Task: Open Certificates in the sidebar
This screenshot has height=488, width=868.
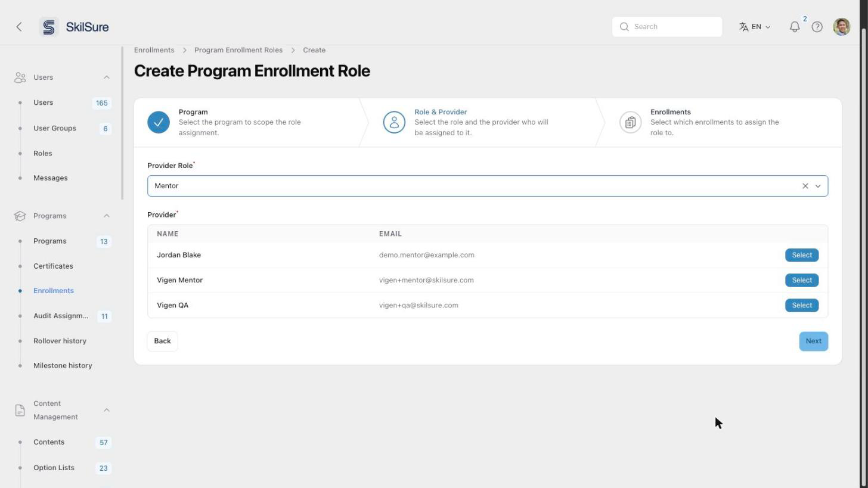Action: pyautogui.click(x=53, y=266)
